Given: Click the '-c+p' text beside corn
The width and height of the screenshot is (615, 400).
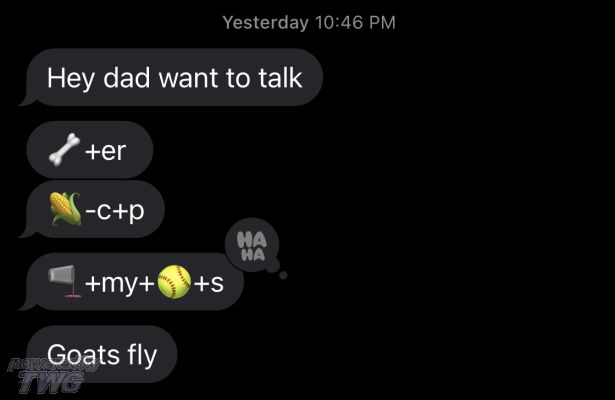Looking at the screenshot, I should click(x=115, y=211).
